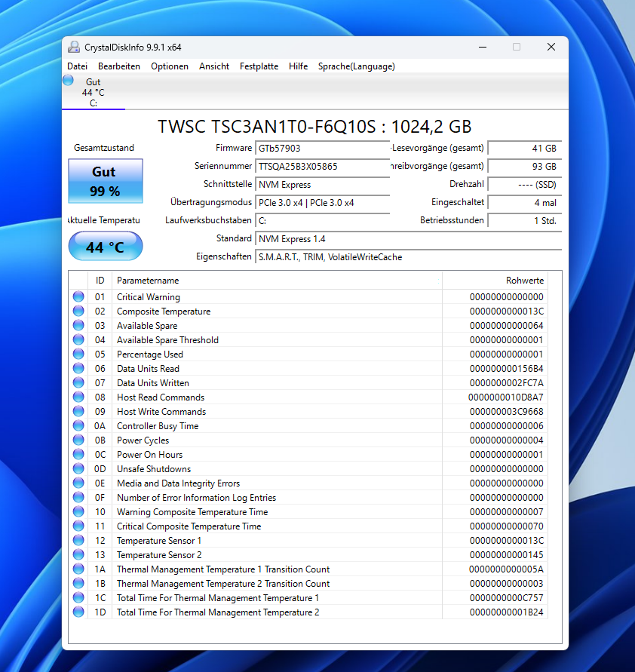Click raw value 00000000156B4 of Data Units Read
The height and width of the screenshot is (672, 635).
[x=507, y=369]
